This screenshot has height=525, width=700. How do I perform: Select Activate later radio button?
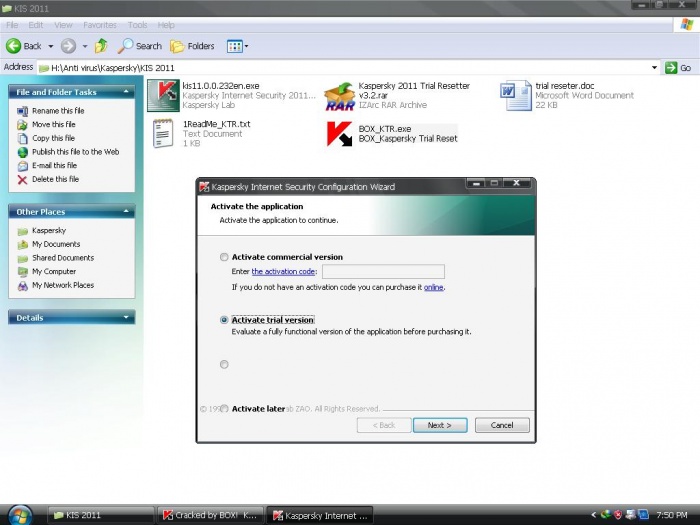[224, 408]
